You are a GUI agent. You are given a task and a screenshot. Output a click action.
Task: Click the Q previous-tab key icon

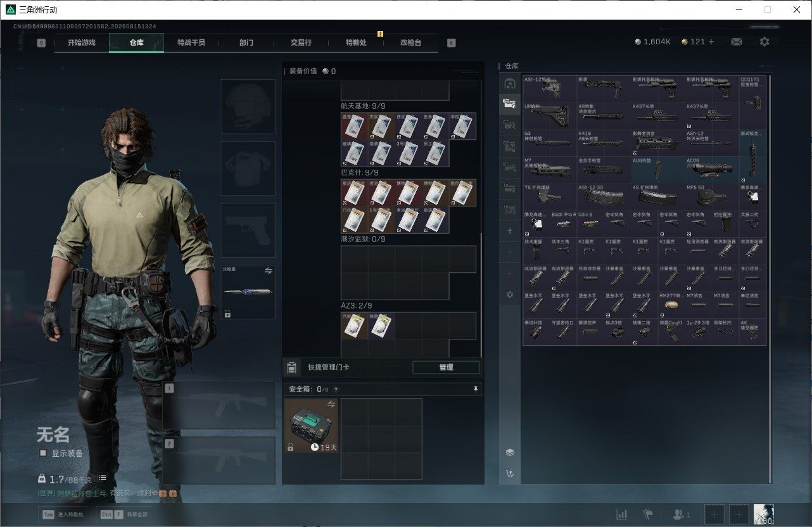click(41, 43)
